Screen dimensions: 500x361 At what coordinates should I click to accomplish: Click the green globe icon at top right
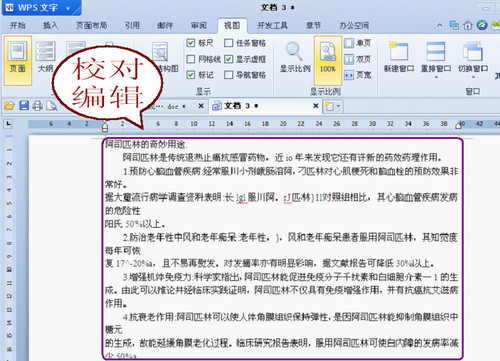pos(482,25)
